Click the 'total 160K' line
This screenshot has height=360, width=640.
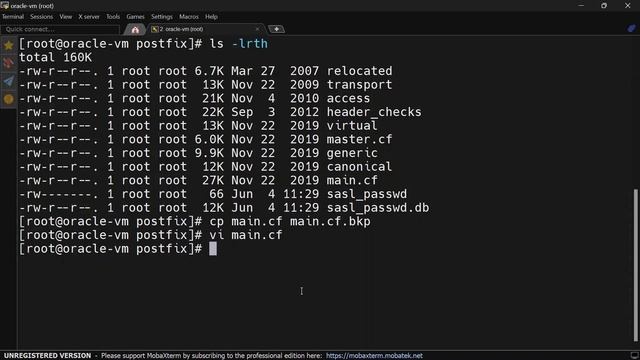click(56, 58)
